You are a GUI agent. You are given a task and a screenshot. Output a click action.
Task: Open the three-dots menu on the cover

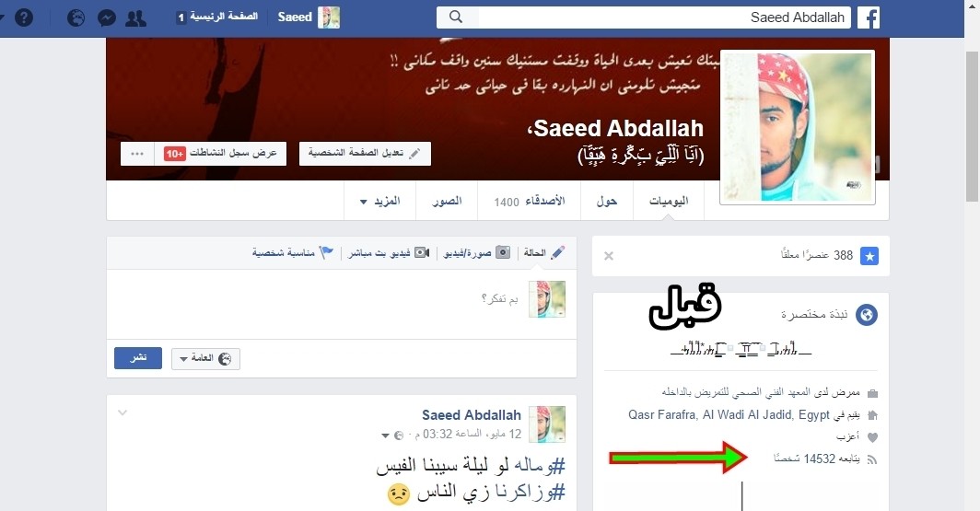point(137,154)
